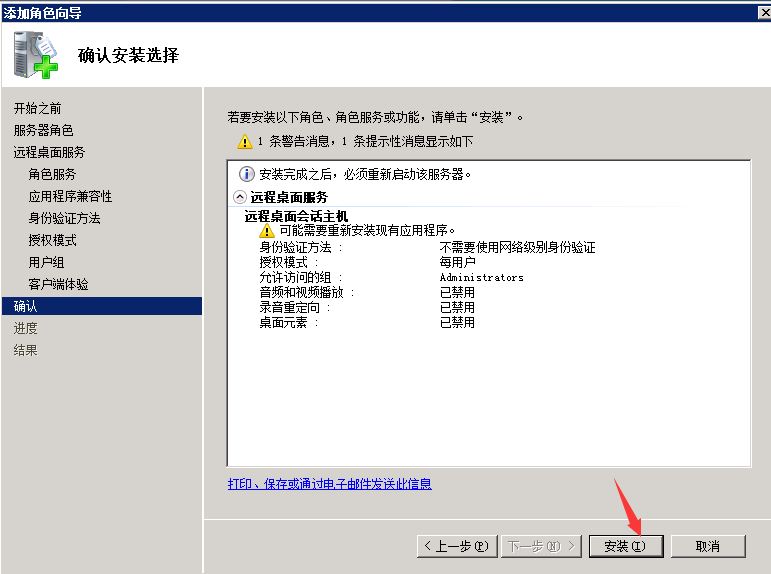Switch to the 授权模式 step
The height and width of the screenshot is (574, 771).
coord(52,240)
